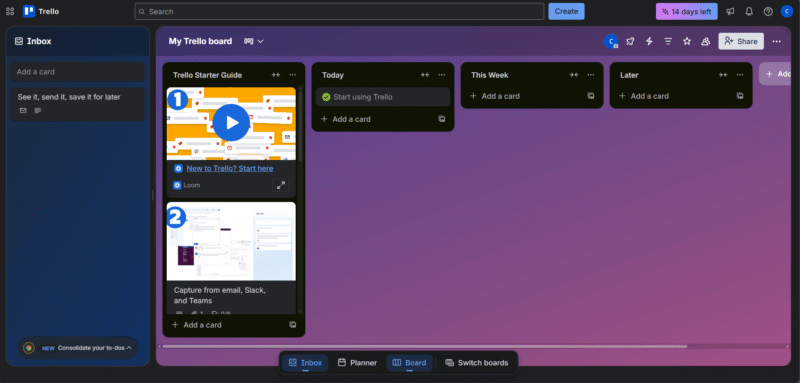Click the Share button
The height and width of the screenshot is (383, 800).
pos(741,41)
